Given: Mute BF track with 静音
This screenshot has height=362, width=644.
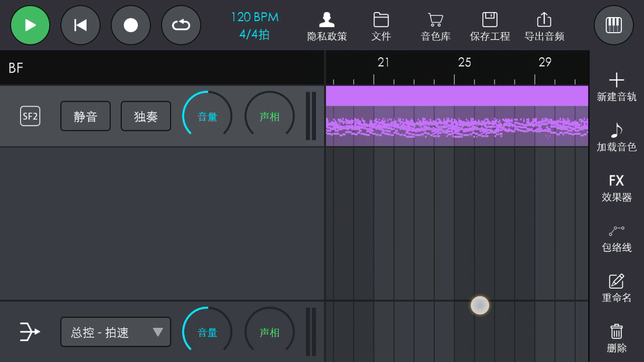Looking at the screenshot, I should click(x=86, y=116).
